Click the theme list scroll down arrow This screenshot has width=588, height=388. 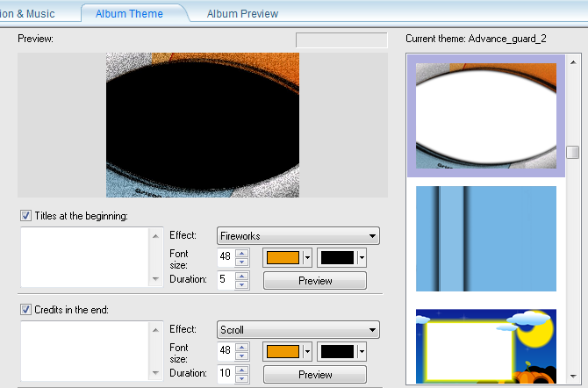[573, 376]
